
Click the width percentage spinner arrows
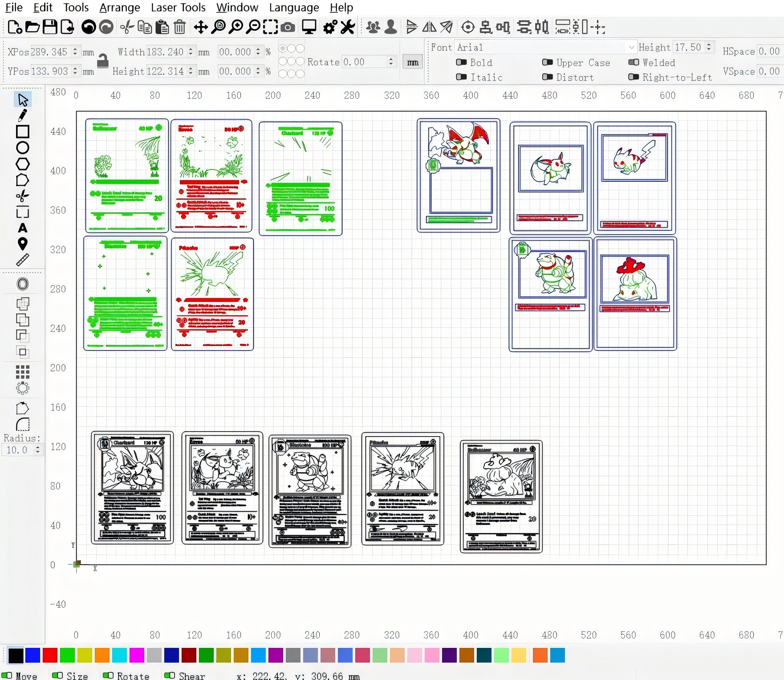(258, 52)
